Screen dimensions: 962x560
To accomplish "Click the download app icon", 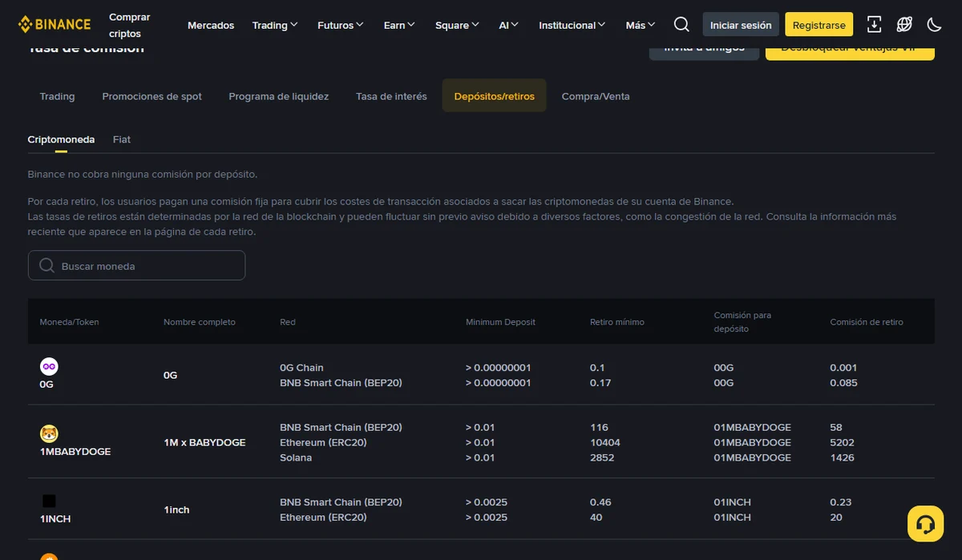I will 874,25.
